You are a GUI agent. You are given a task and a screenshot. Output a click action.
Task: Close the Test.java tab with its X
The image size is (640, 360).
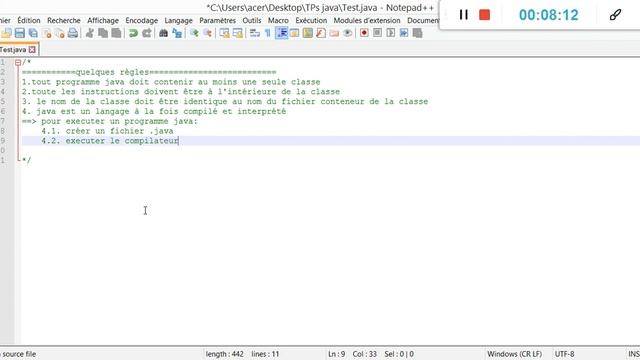32,50
